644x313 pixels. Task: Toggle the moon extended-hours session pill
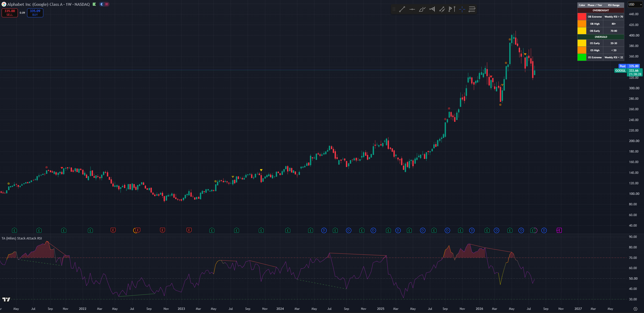tap(102, 4)
